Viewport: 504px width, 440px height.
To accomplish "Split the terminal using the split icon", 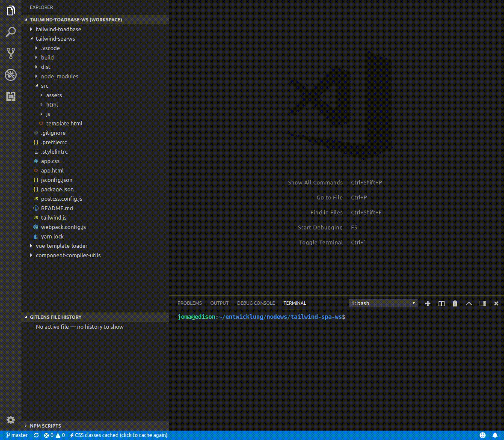I will click(441, 303).
